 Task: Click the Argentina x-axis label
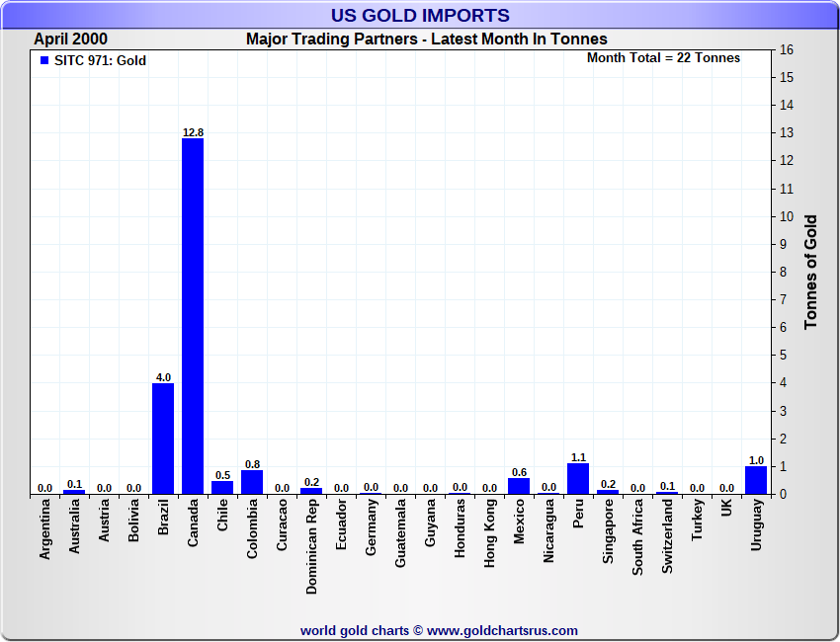coord(45,530)
